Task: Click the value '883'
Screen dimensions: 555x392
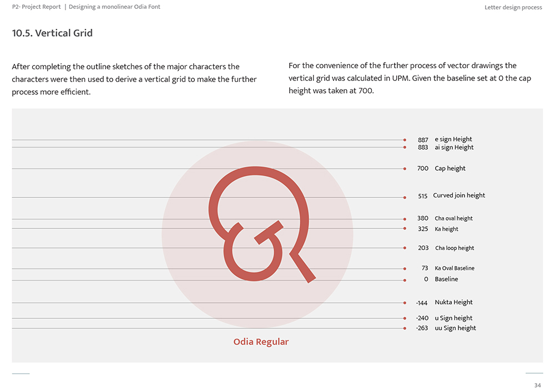Action: [423, 147]
